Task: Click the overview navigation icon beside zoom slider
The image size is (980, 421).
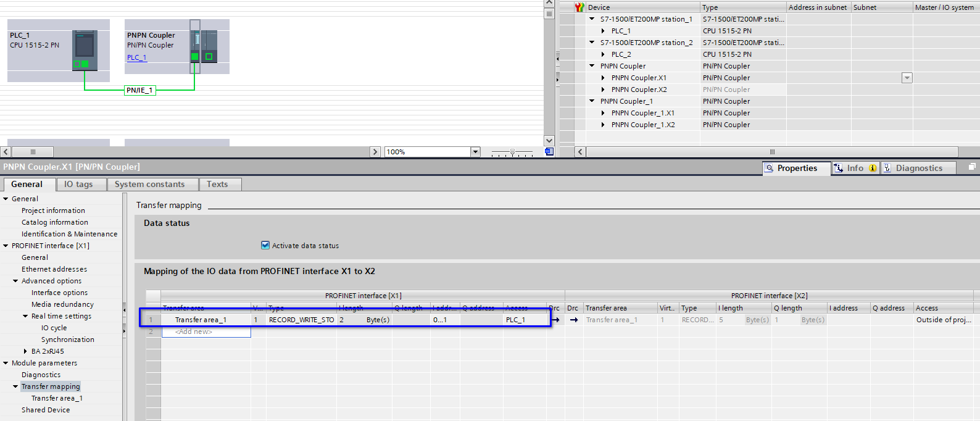Action: (549, 152)
